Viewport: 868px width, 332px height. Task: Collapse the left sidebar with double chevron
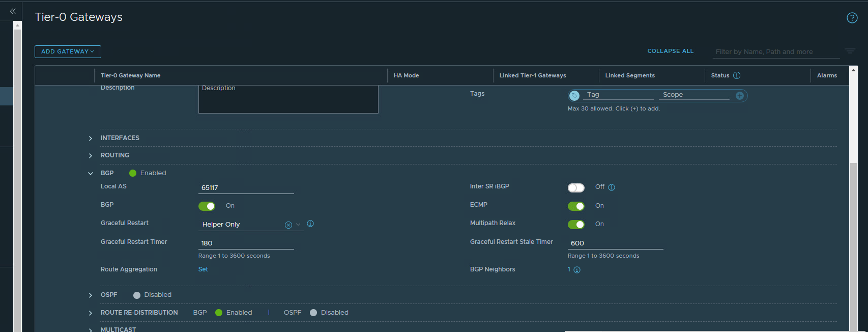[13, 11]
